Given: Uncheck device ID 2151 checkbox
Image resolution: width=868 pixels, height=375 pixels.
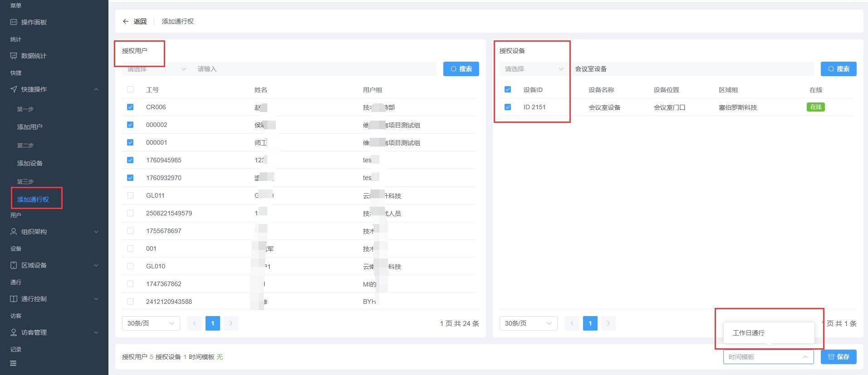Looking at the screenshot, I should tap(508, 107).
